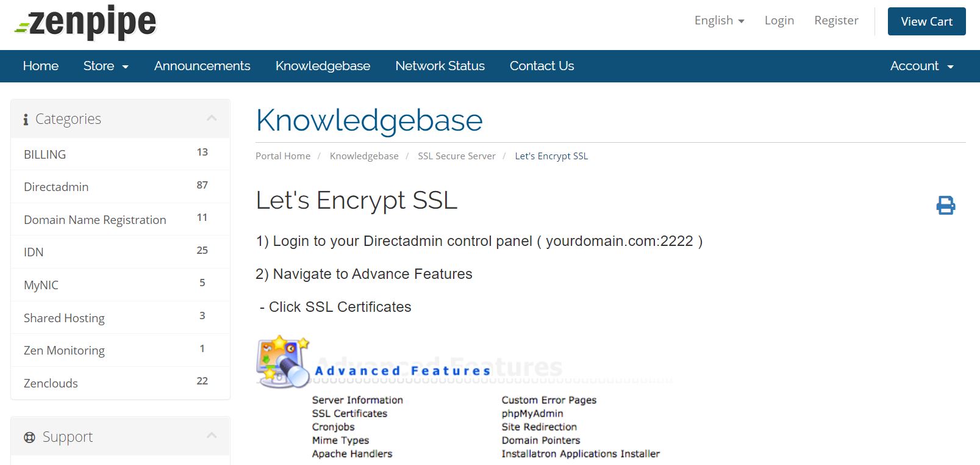
Task: Go to Portal Home breadcrumb
Action: pos(283,156)
